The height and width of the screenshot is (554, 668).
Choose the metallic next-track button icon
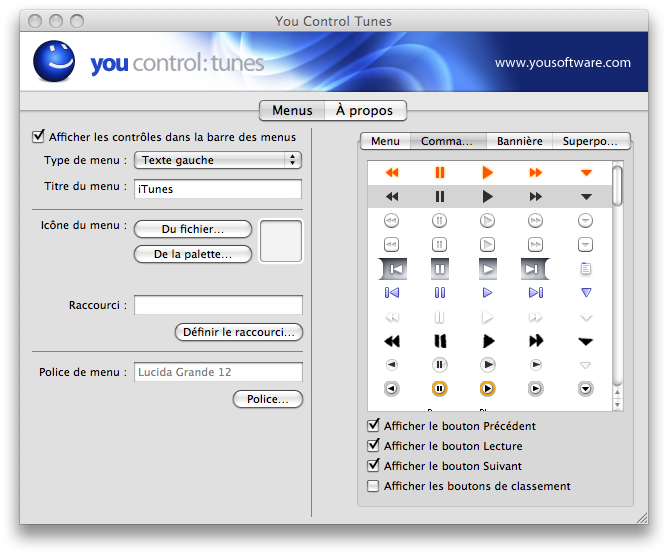pyautogui.click(x=535, y=269)
